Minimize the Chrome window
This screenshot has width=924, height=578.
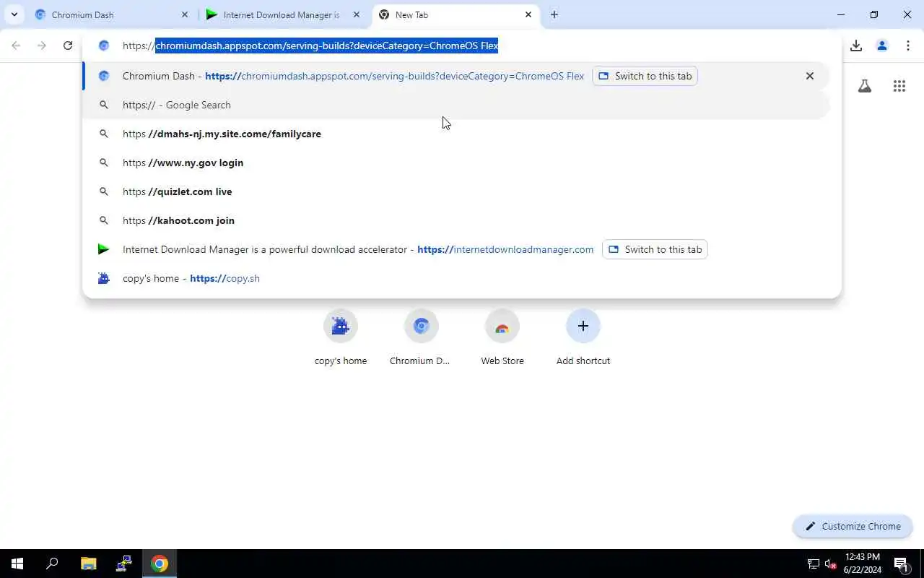click(x=841, y=14)
